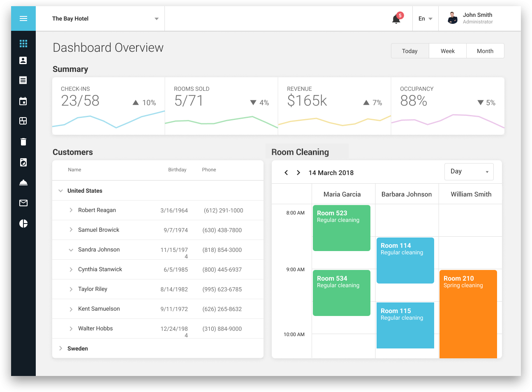Collapse the United States customer group
This screenshot has width=532, height=392.
click(61, 190)
